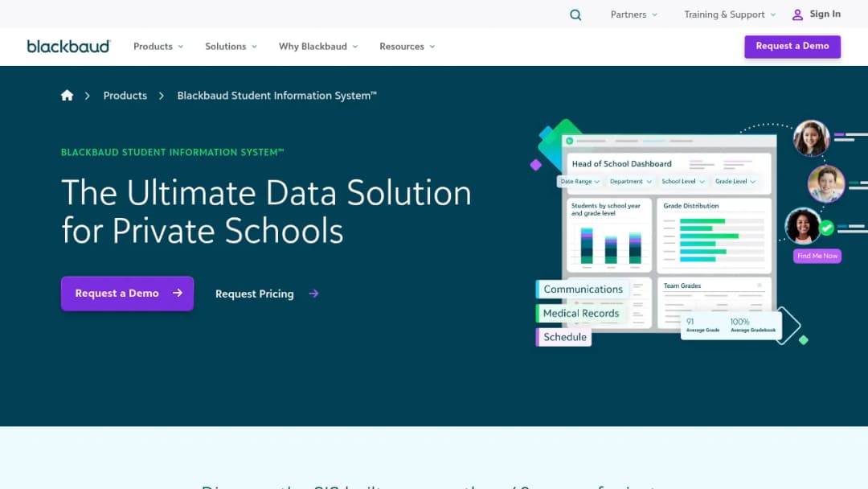
Task: Click the Team Grades panel heading
Action: click(682, 286)
